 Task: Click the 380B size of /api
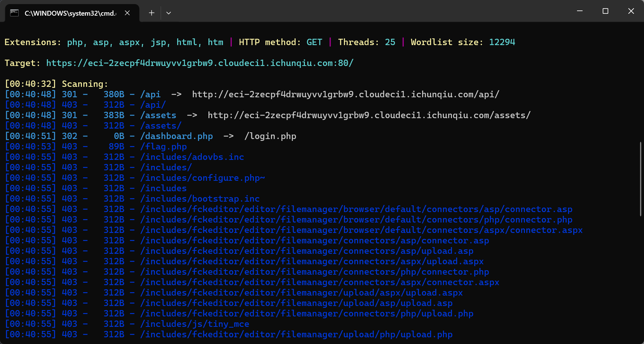point(114,94)
